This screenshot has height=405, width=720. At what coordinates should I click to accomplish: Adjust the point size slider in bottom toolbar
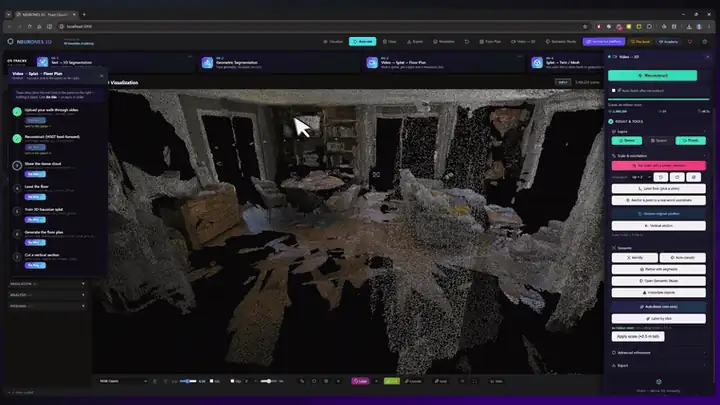(188, 381)
